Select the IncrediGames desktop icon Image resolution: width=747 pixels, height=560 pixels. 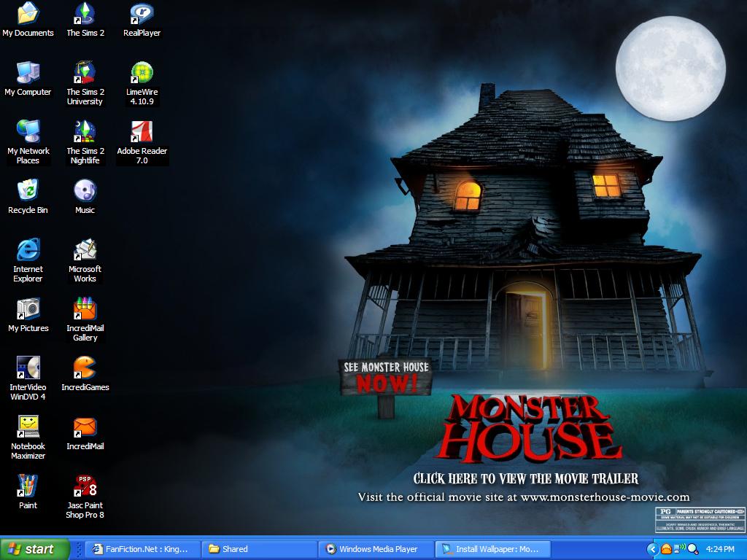point(85,369)
